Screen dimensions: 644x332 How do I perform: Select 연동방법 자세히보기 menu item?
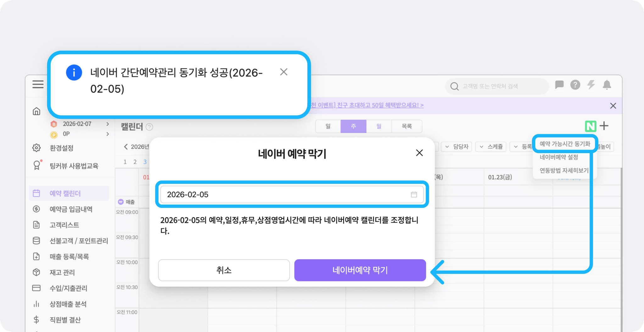point(564,170)
